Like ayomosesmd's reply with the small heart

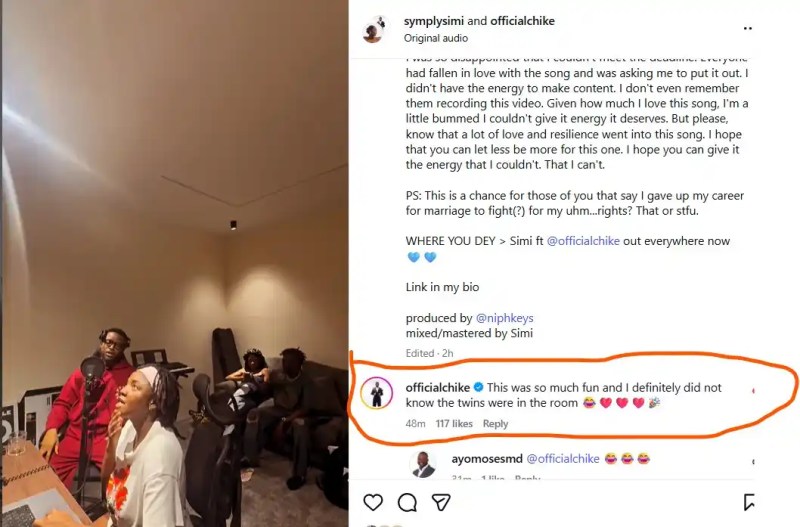point(753,462)
